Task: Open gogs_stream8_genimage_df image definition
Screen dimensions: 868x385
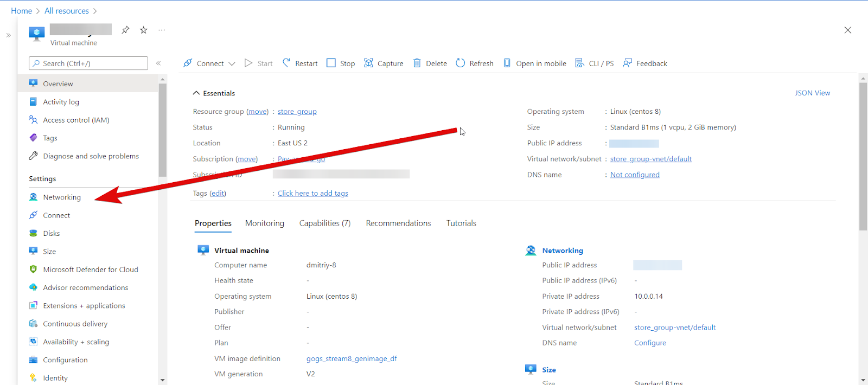Action: tap(352, 358)
